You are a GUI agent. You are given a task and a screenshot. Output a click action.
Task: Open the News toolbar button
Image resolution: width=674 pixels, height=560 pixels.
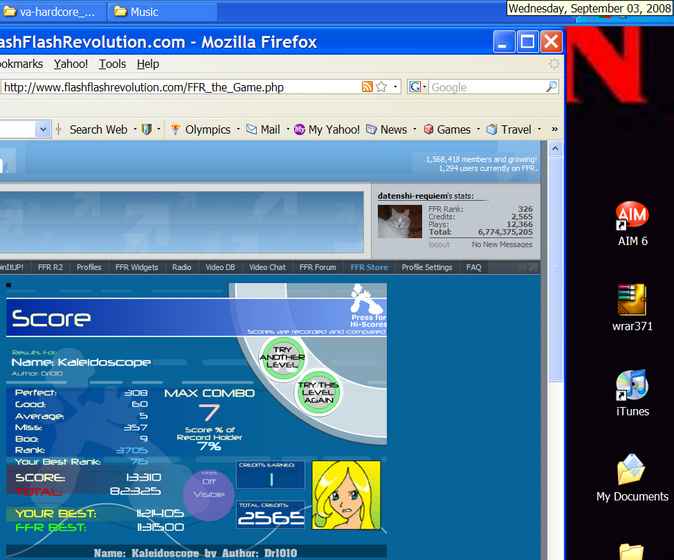coord(386,129)
